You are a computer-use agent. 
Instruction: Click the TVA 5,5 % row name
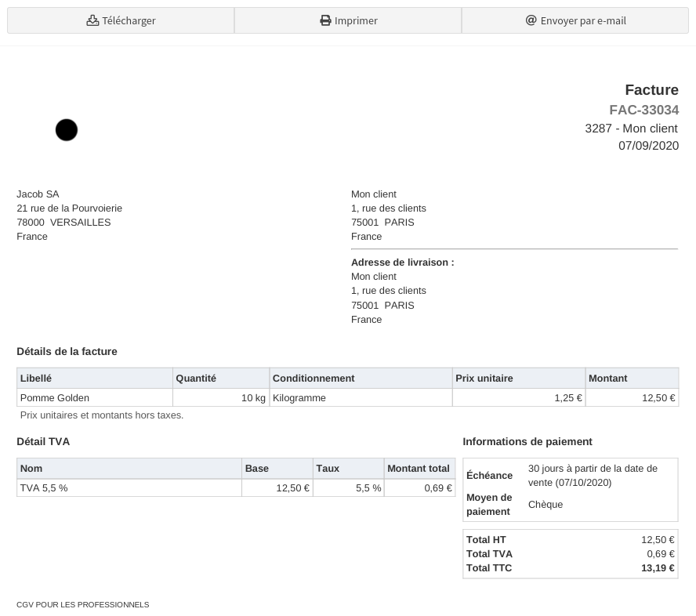coord(44,488)
